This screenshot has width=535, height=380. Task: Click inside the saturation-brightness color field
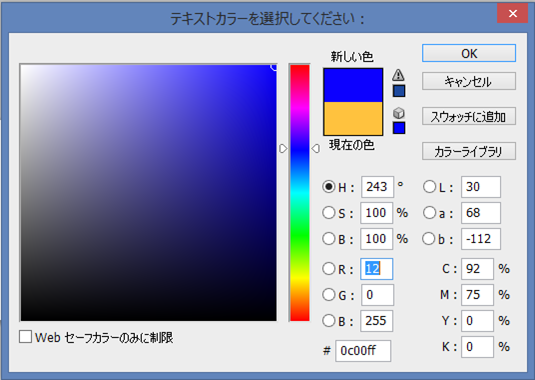coord(148,193)
